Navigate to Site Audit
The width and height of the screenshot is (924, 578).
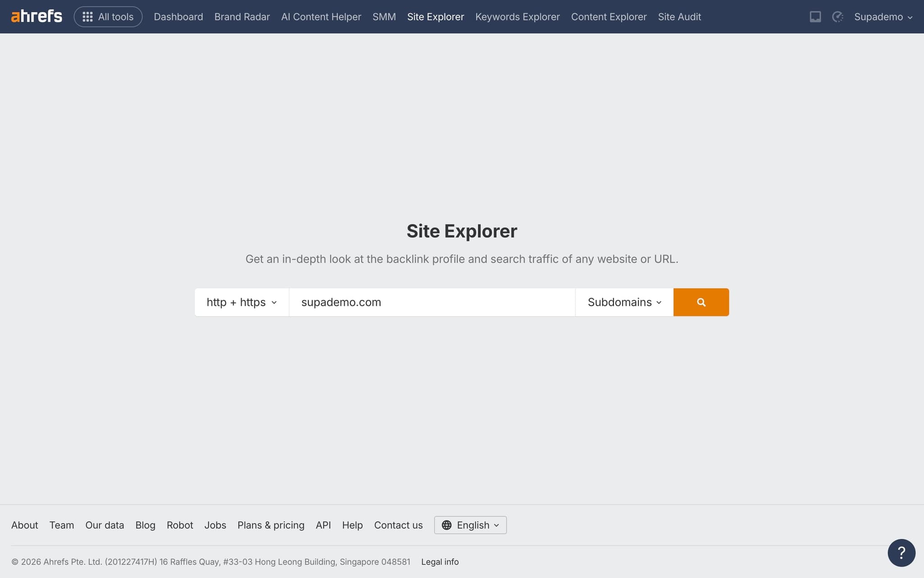pos(679,17)
